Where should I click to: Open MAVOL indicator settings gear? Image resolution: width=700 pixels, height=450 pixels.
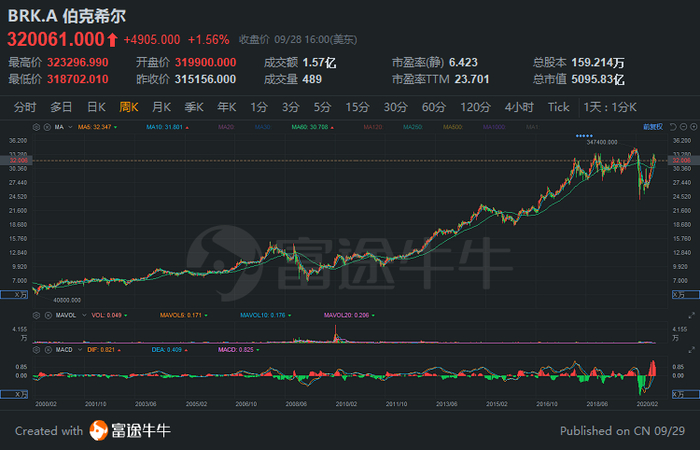pyautogui.click(x=37, y=315)
